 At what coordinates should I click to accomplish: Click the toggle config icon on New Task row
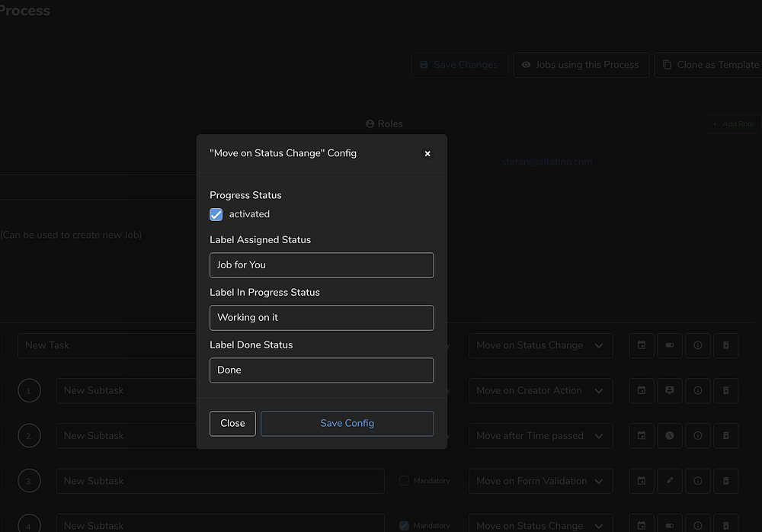(x=670, y=345)
